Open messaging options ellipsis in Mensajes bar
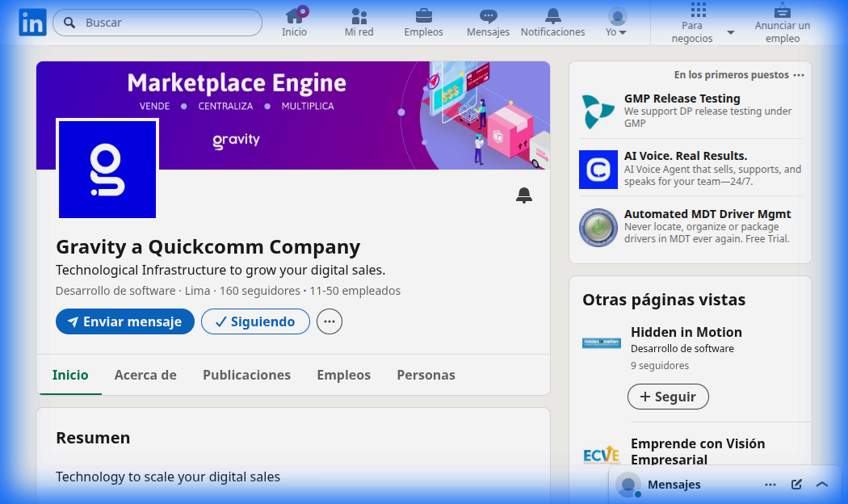This screenshot has height=504, width=848. tap(770, 485)
